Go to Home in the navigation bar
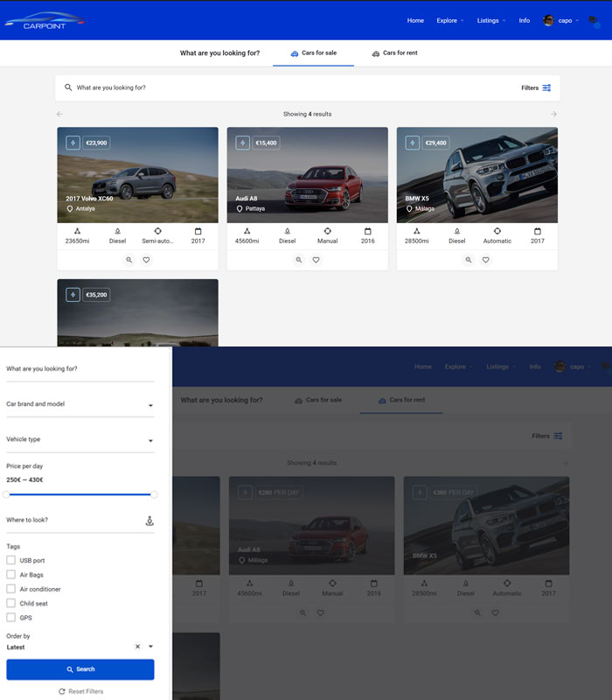612x700 pixels. pyautogui.click(x=415, y=20)
